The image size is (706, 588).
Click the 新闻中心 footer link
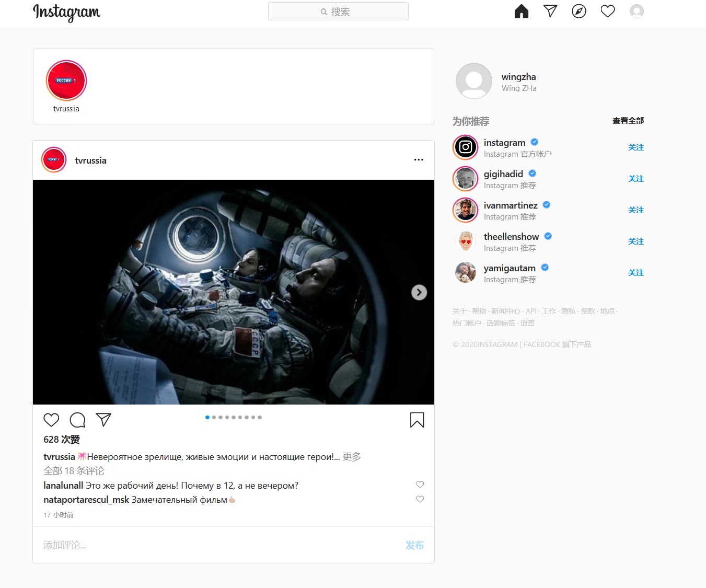[506, 311]
